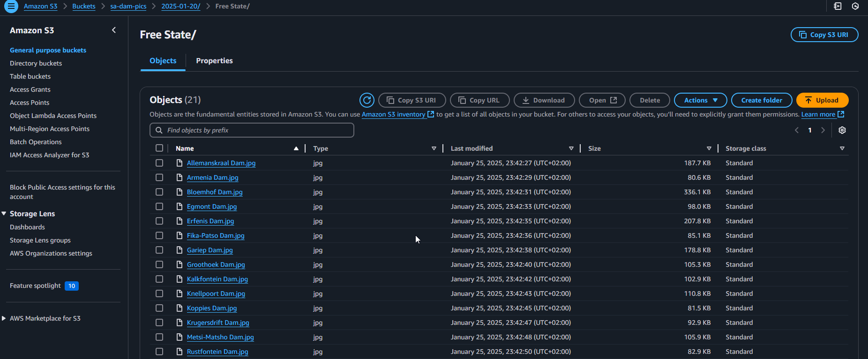Go to Buckets breadcrumb link
Viewport: 868px width, 359px height.
pyautogui.click(x=83, y=6)
